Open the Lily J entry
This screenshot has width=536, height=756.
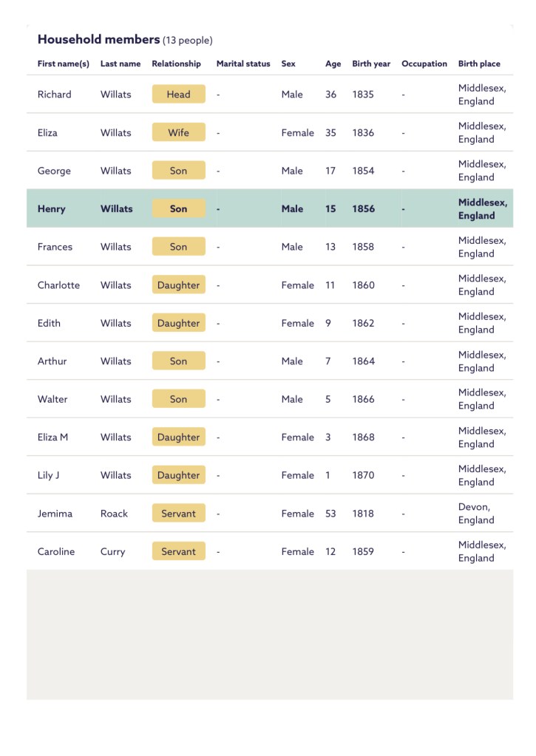click(x=48, y=475)
